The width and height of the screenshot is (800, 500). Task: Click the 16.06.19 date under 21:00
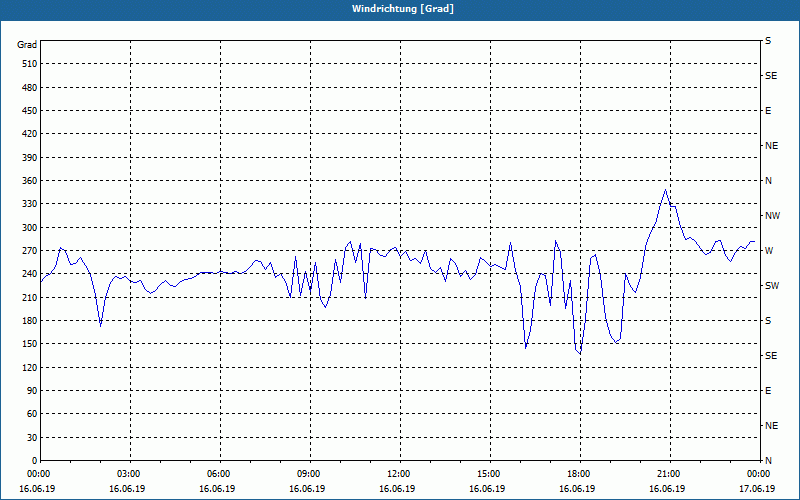(667, 489)
